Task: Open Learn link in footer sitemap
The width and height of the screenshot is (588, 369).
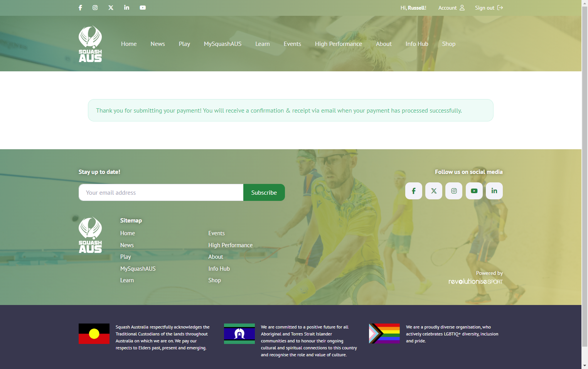Action: (127, 280)
